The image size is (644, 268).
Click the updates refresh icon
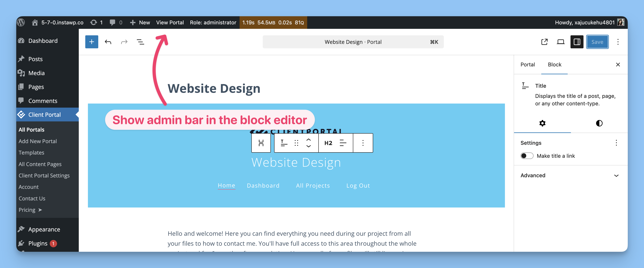click(x=96, y=23)
